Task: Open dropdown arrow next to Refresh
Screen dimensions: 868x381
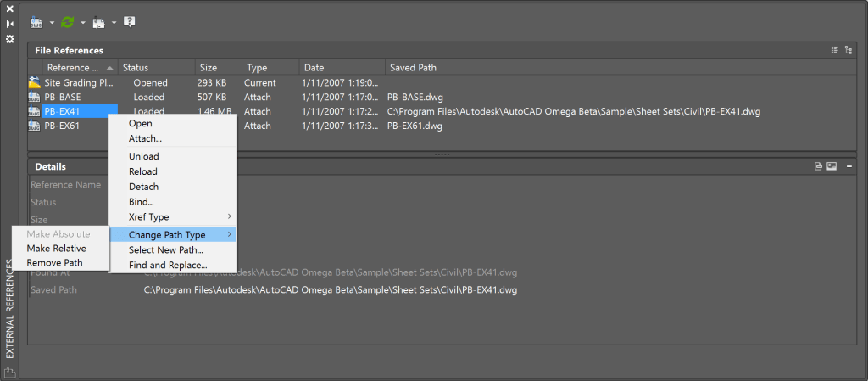Action: pyautogui.click(x=82, y=22)
